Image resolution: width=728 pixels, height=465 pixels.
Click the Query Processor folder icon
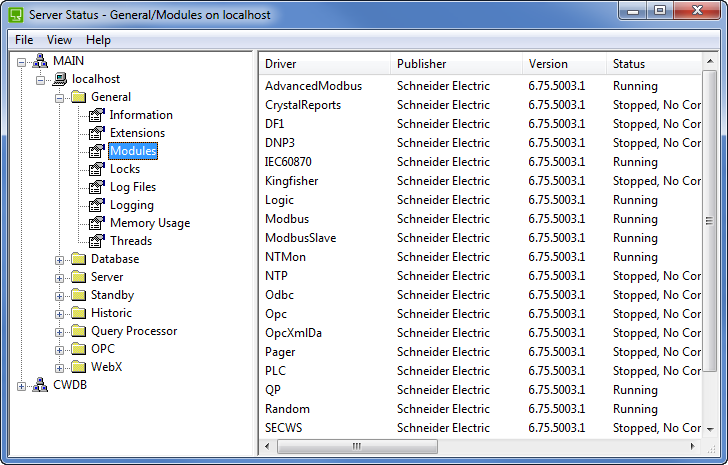click(x=78, y=331)
